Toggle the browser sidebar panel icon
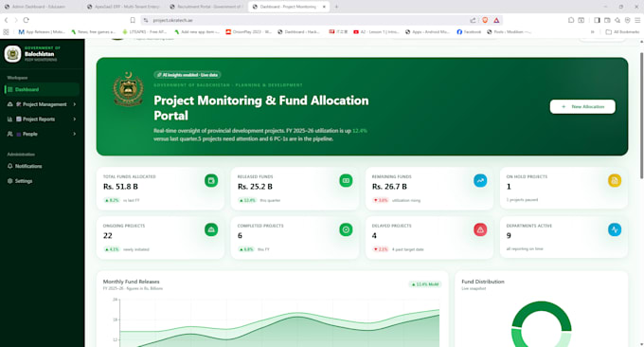 click(x=598, y=20)
